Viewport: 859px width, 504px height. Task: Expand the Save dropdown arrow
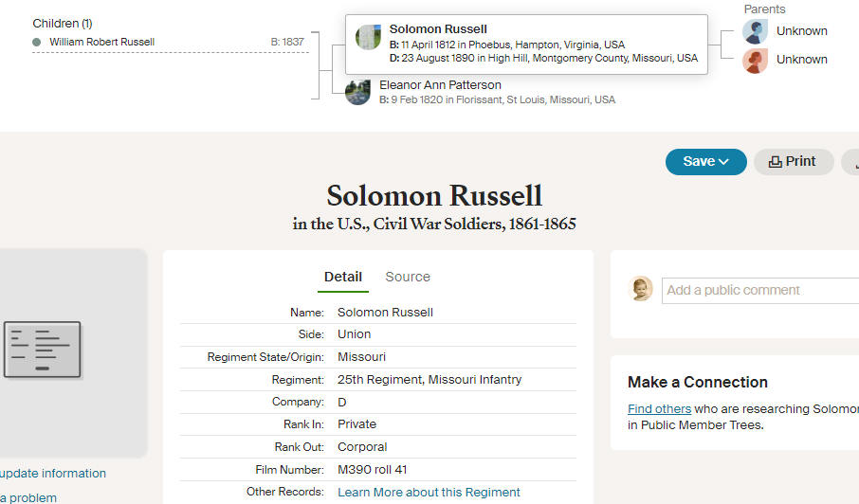click(x=723, y=162)
